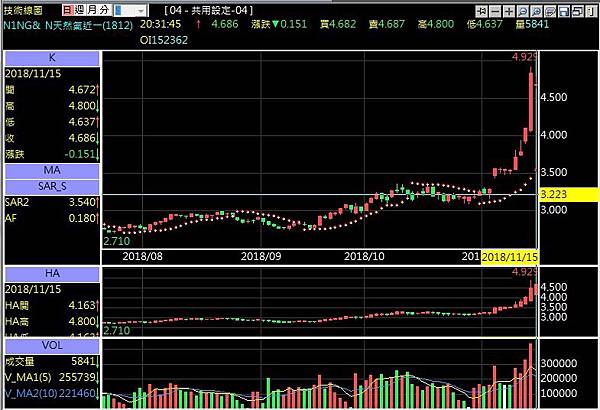The width and height of the screenshot is (600, 410).
Task: Click the 2018/08 axis label
Action: tap(142, 256)
